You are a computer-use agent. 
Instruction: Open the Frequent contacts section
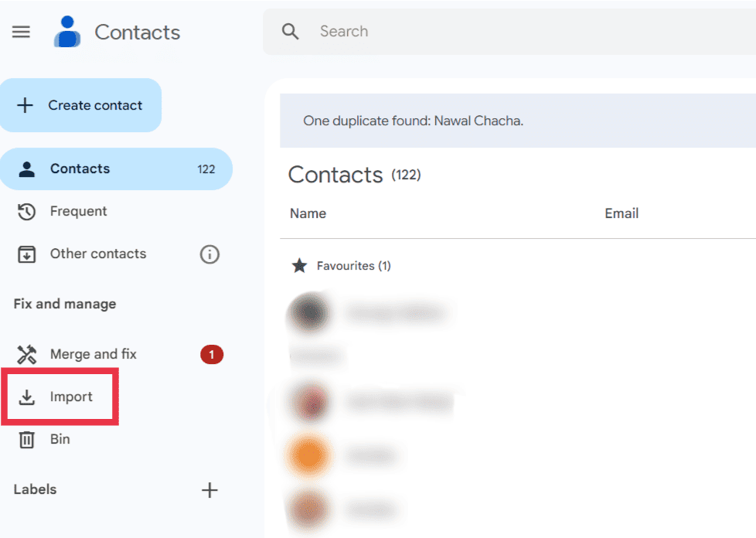77,211
